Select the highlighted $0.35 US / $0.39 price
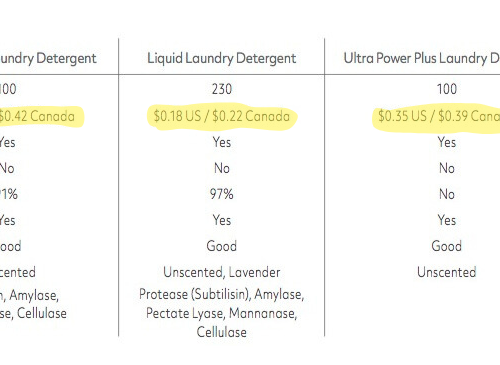The image size is (500, 365). coord(439,116)
